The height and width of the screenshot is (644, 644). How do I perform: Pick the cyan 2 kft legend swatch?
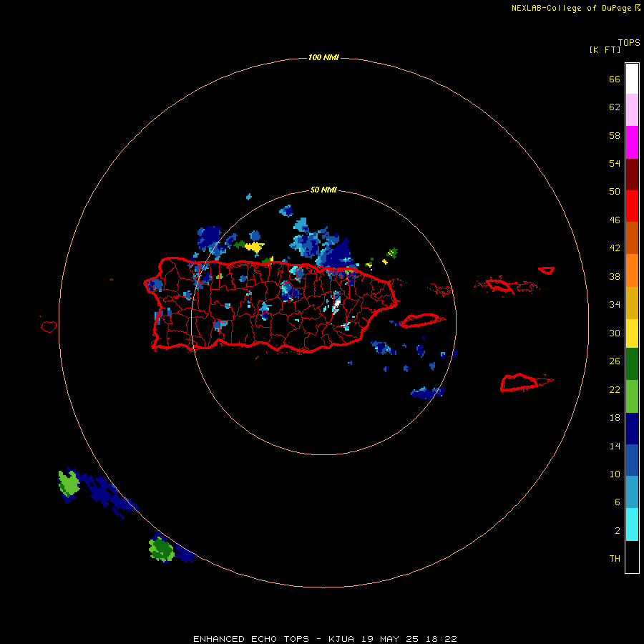(632, 524)
